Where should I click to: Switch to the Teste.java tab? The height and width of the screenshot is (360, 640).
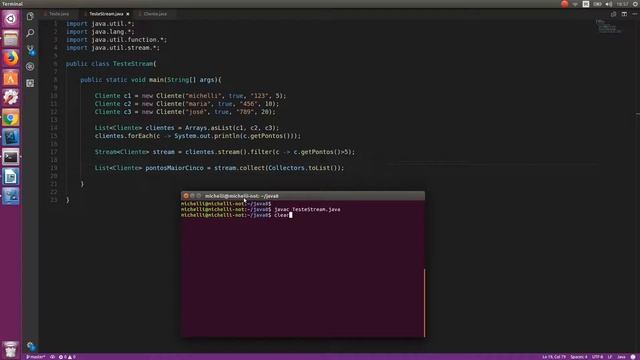58,14
